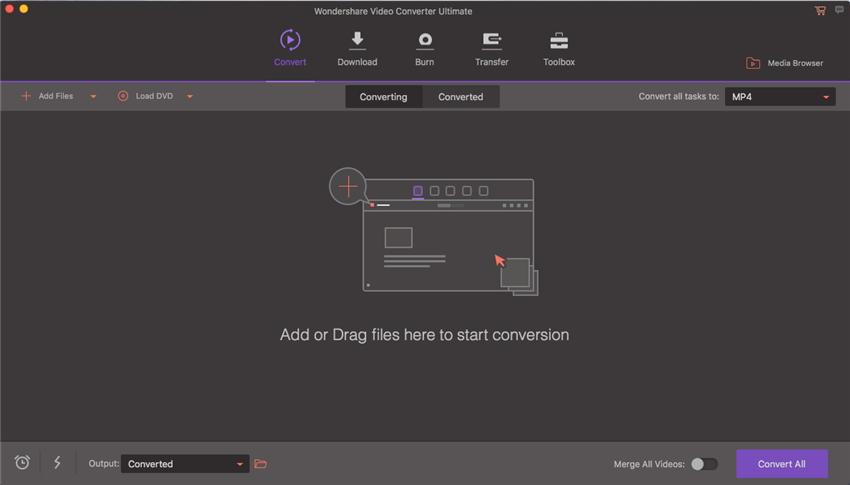Click 'Add or Drag files here' text
The width and height of the screenshot is (850, 485).
tap(424, 335)
